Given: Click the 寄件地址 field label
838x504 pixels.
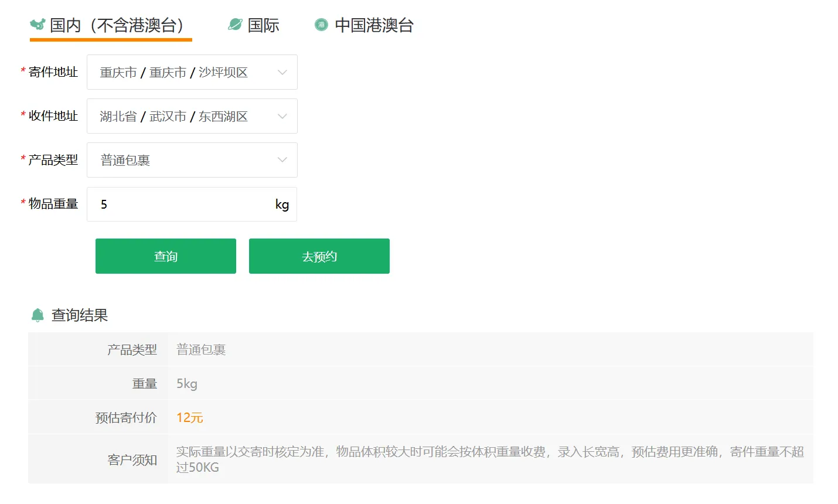Looking at the screenshot, I should pos(53,71).
